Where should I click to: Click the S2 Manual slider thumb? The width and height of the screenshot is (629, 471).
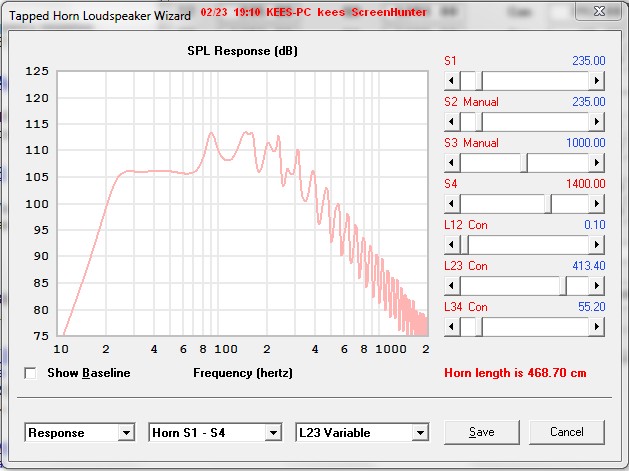tap(479, 122)
